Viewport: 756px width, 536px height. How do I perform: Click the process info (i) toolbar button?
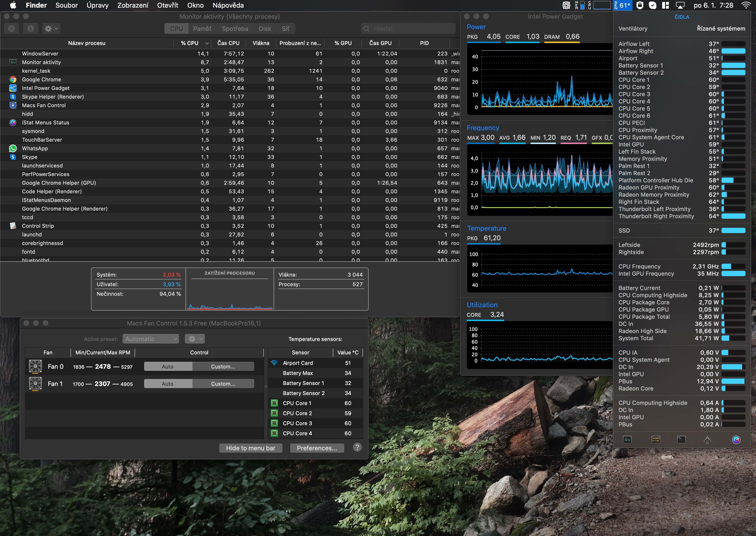(x=30, y=29)
